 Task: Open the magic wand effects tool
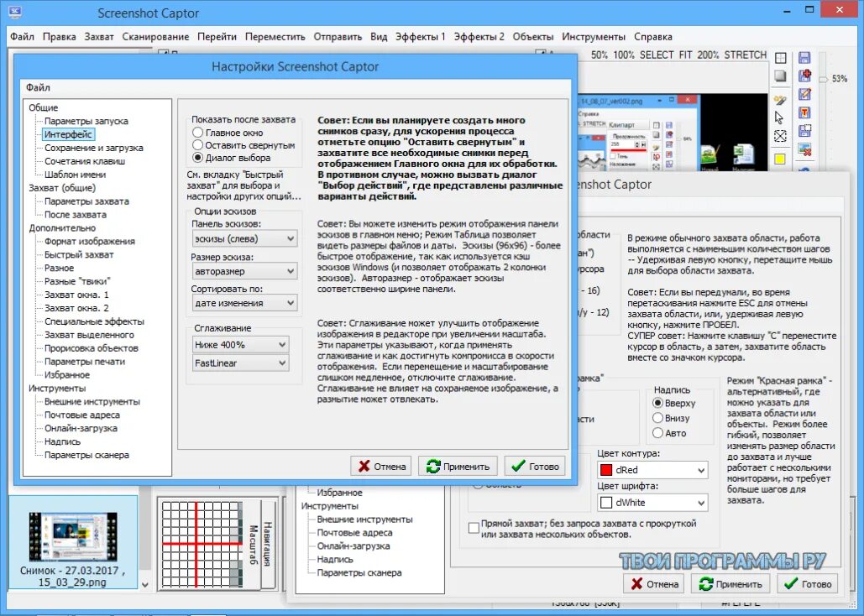click(x=780, y=100)
